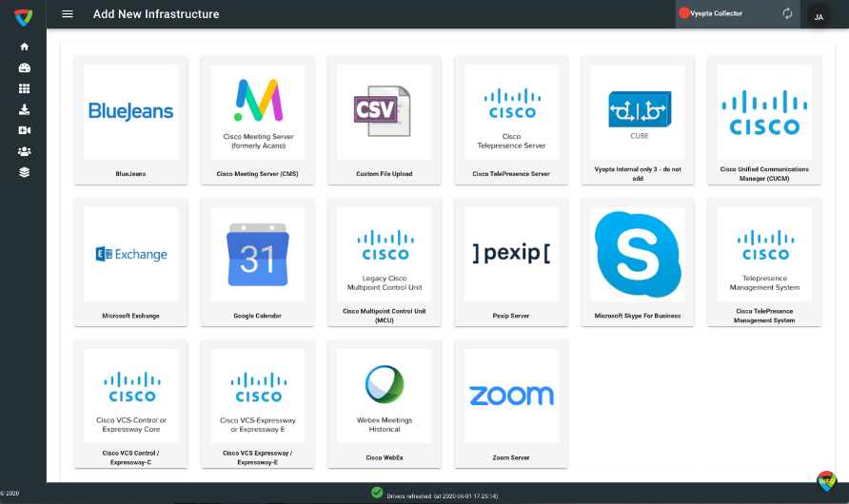The image size is (849, 504).
Task: Select the Cisco TelePresence Server card
Action: [x=511, y=121]
